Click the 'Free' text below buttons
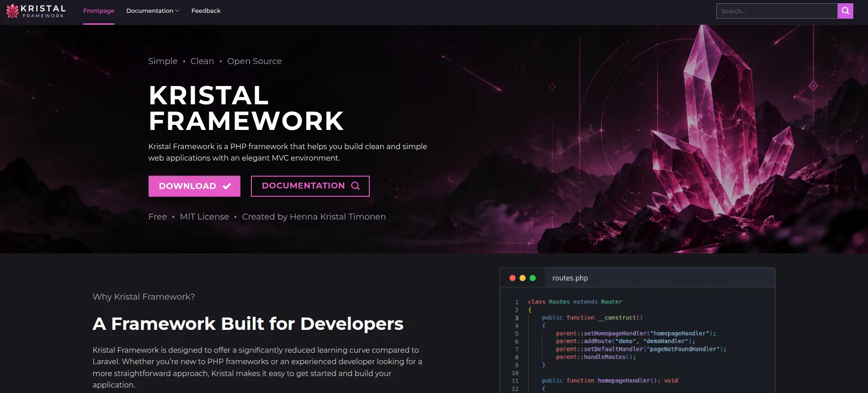Viewport: 868px width, 393px height. point(158,217)
